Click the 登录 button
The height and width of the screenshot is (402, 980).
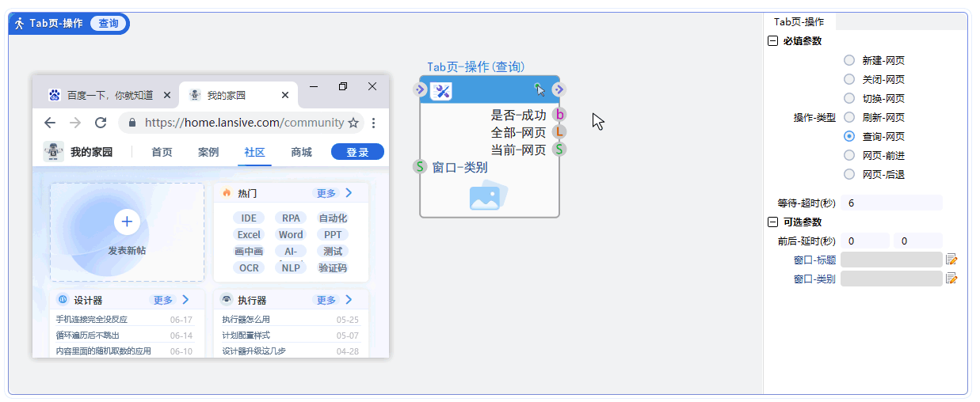click(x=357, y=152)
